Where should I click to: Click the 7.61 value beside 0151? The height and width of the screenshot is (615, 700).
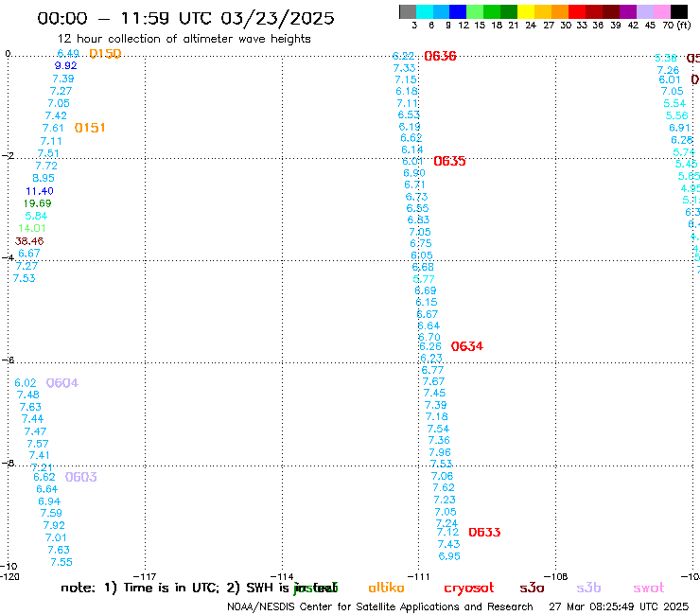click(53, 128)
